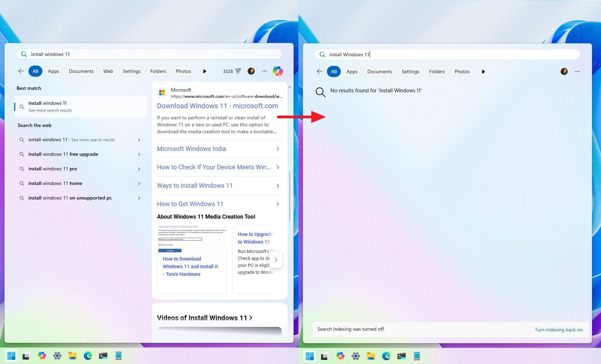The width and height of the screenshot is (601, 364).
Task: Open Copilot from the search header
Action: [x=278, y=71]
